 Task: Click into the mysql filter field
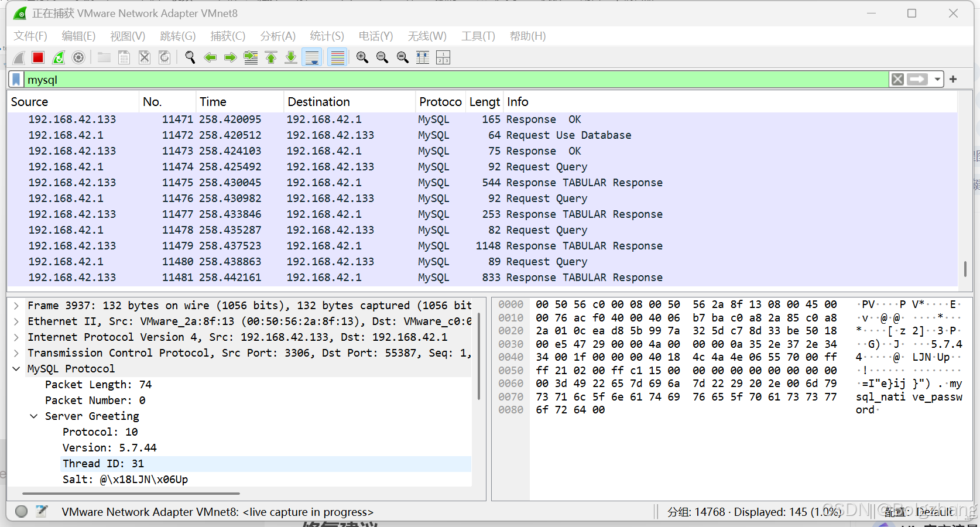point(457,80)
